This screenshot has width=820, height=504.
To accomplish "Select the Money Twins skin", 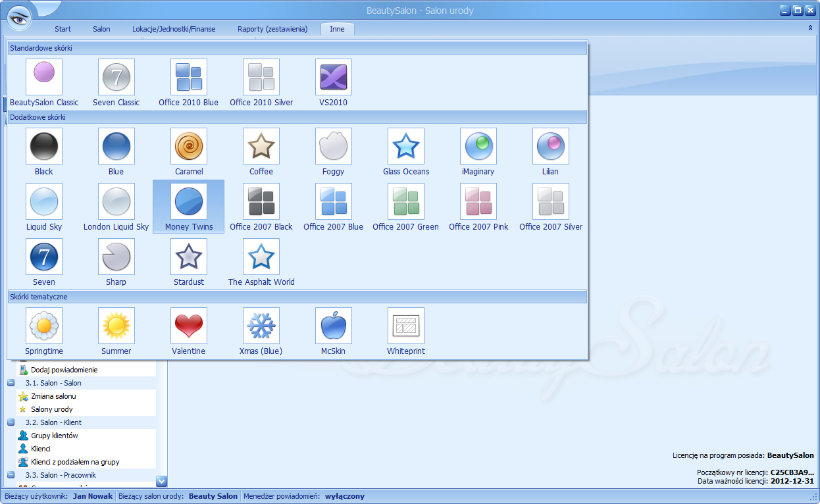I will (189, 207).
